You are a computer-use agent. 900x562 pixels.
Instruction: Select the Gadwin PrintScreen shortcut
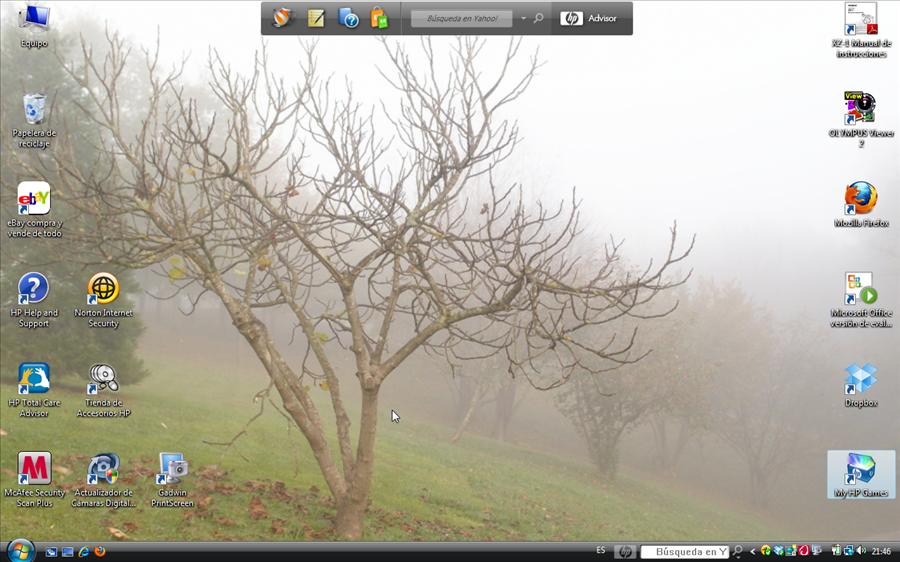coord(172,479)
